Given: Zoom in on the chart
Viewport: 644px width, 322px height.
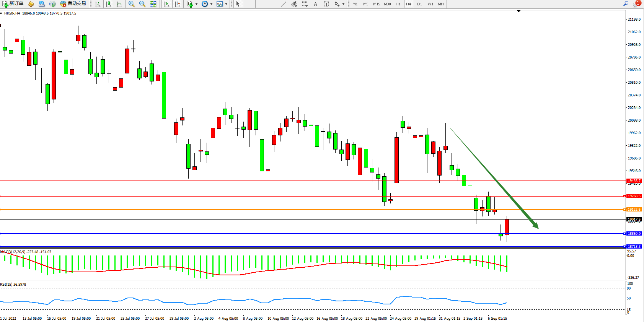Looking at the screenshot, I should [132, 4].
